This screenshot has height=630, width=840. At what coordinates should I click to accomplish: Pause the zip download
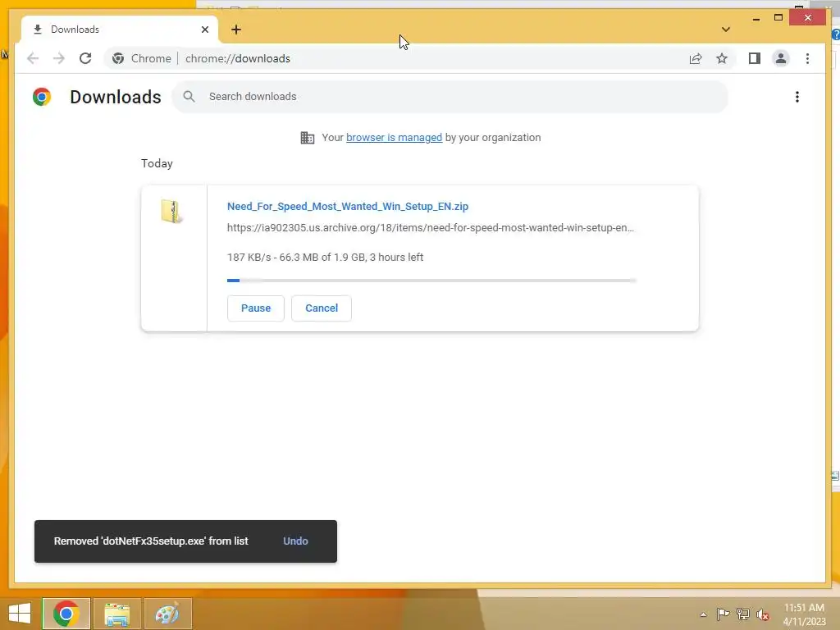[256, 308]
